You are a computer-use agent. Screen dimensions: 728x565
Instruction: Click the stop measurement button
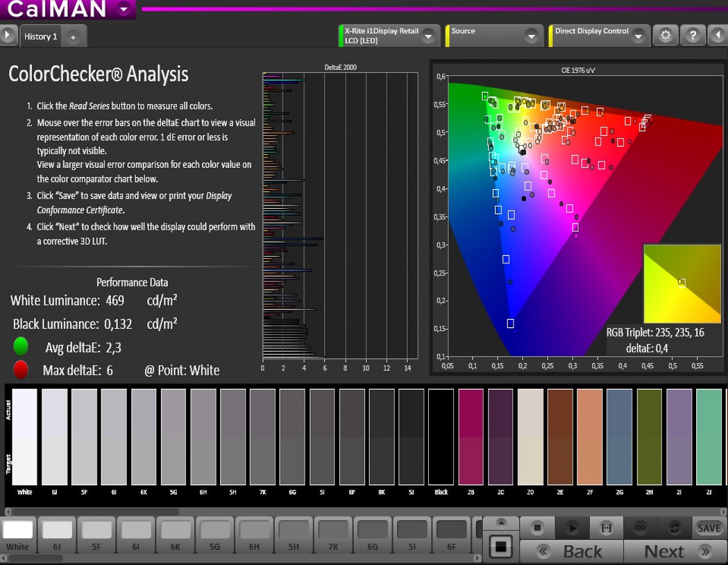coord(537,528)
